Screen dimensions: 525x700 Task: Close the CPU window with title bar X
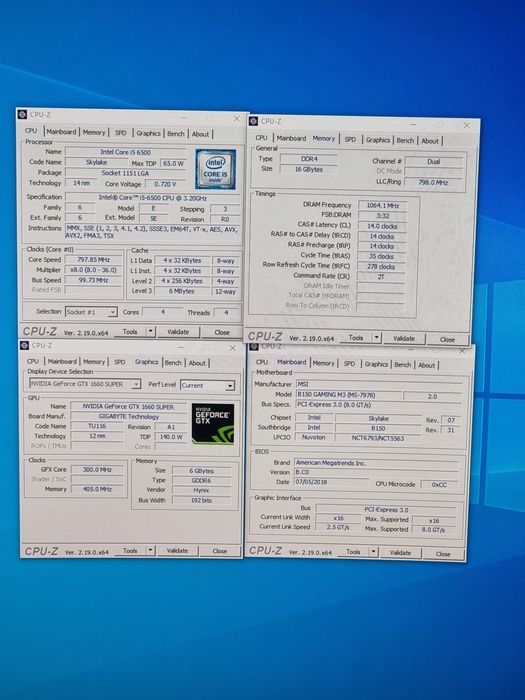point(237,119)
